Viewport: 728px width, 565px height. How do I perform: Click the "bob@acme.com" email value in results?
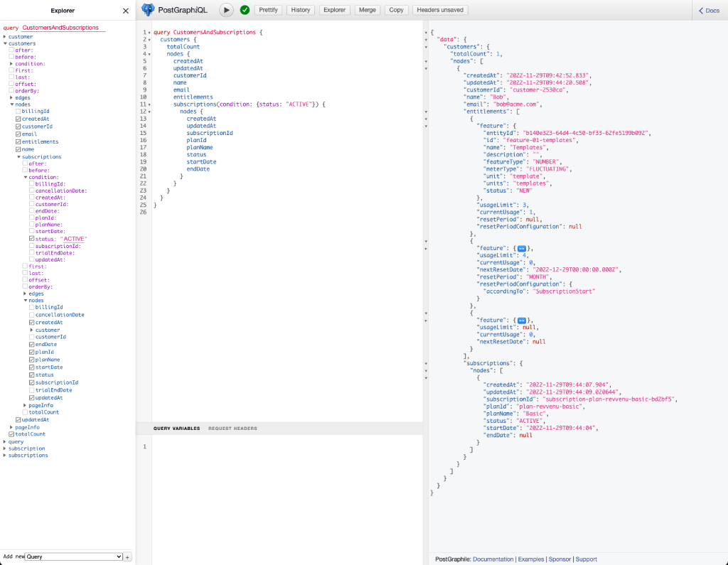point(515,104)
